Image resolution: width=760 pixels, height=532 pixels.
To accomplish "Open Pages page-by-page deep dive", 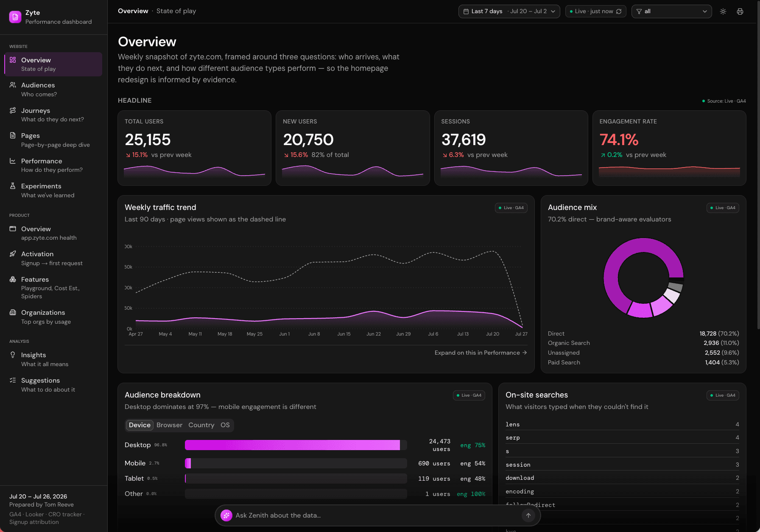I will pyautogui.click(x=53, y=140).
